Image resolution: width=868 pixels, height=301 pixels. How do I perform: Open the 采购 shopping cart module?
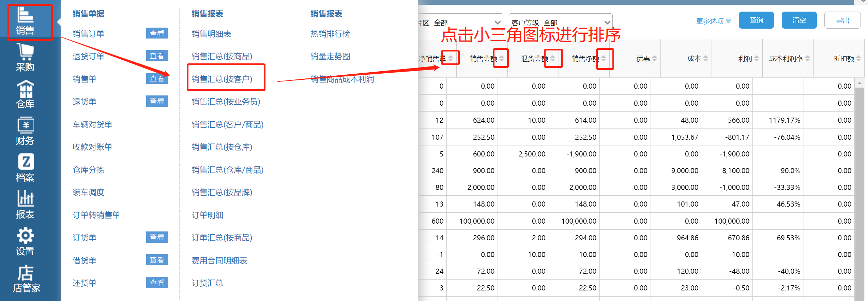click(25, 58)
